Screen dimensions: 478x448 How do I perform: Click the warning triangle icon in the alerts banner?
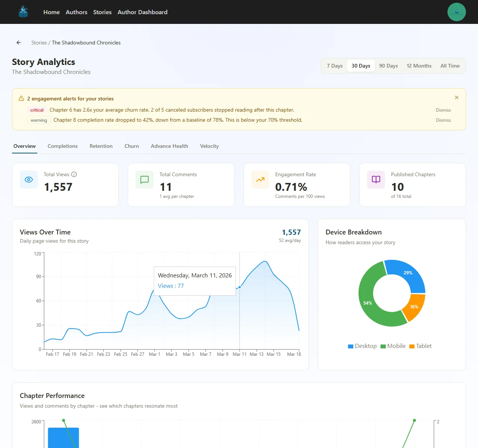pos(21,98)
